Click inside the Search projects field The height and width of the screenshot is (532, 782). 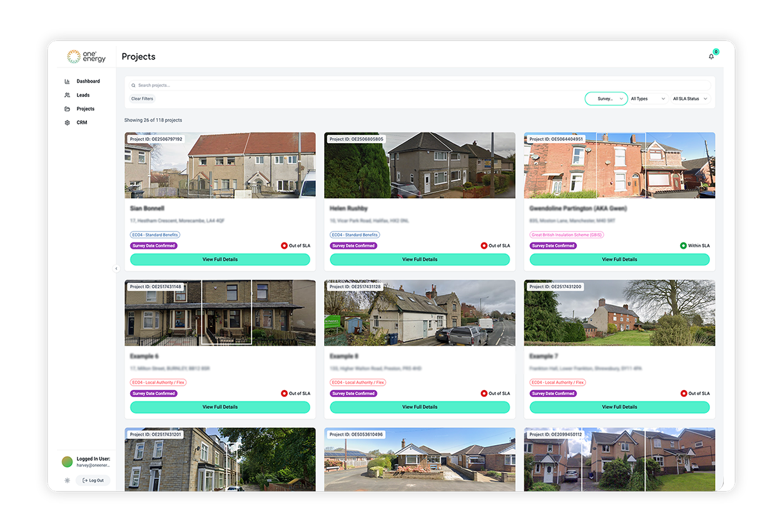pos(419,85)
